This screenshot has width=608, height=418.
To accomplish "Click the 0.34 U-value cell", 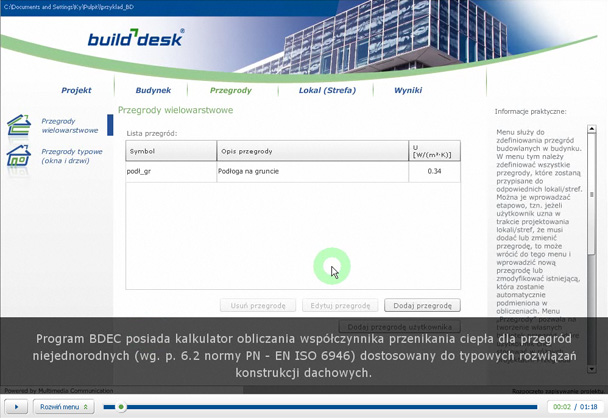I will [x=435, y=171].
